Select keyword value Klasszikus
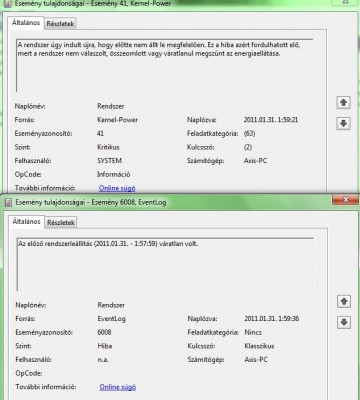Viewport: 360px width, 400px height. point(259,346)
